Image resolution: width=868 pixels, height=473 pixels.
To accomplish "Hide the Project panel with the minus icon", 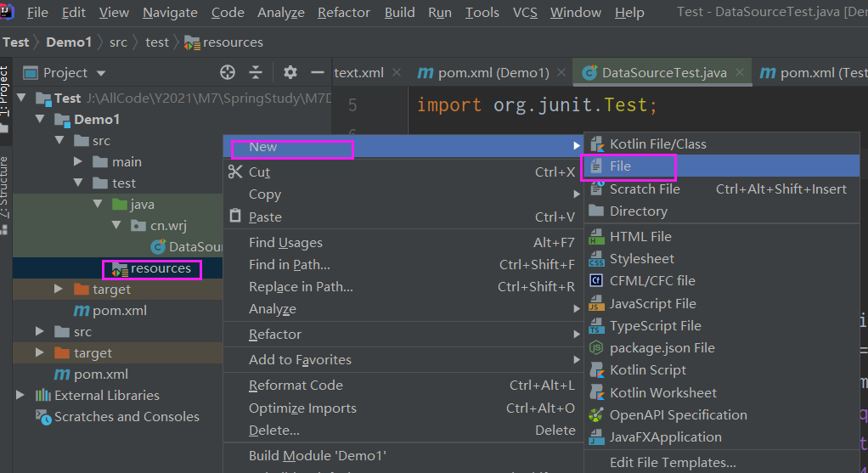I will 317,72.
